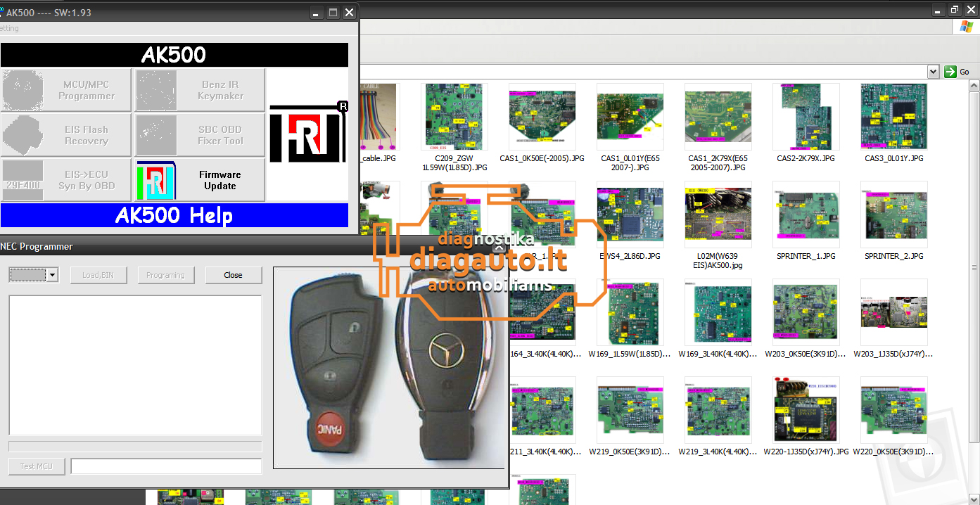Viewport: 980px width, 505px height.
Task: Select EIS Flash Recovery tool
Action: pos(66,135)
